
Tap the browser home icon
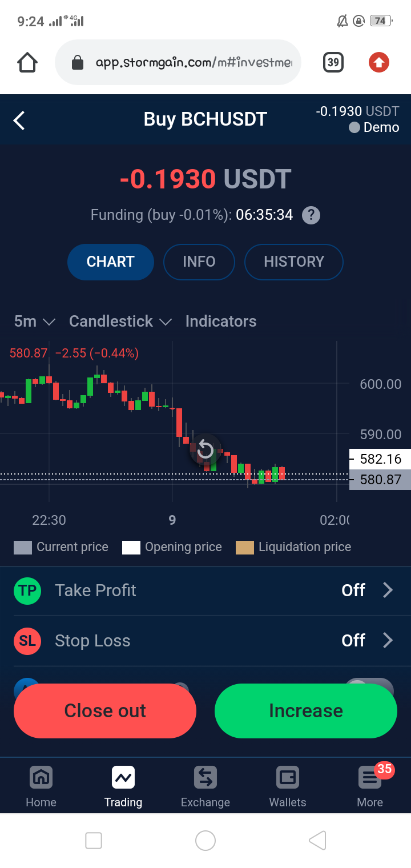[x=27, y=62]
